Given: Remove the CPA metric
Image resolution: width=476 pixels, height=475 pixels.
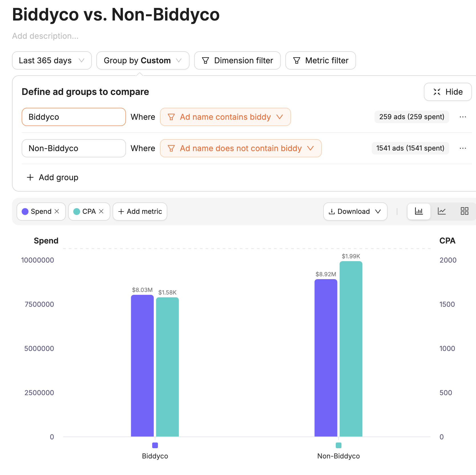Looking at the screenshot, I should click(x=101, y=211).
